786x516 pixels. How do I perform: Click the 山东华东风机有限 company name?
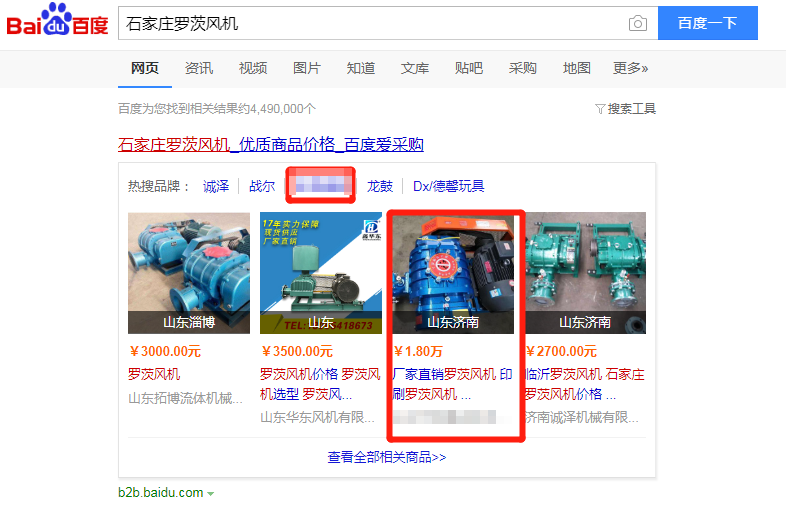coord(317,417)
